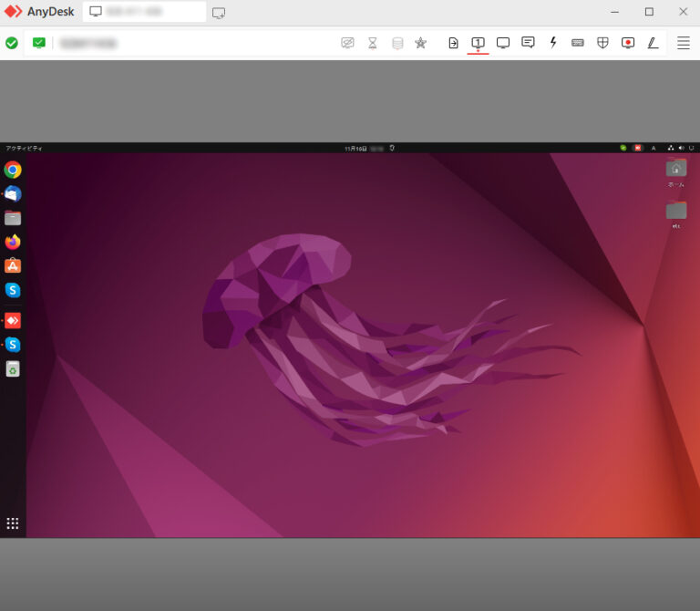The image size is (700, 611).
Task: Open input method 'A' indicator
Action: [654, 149]
